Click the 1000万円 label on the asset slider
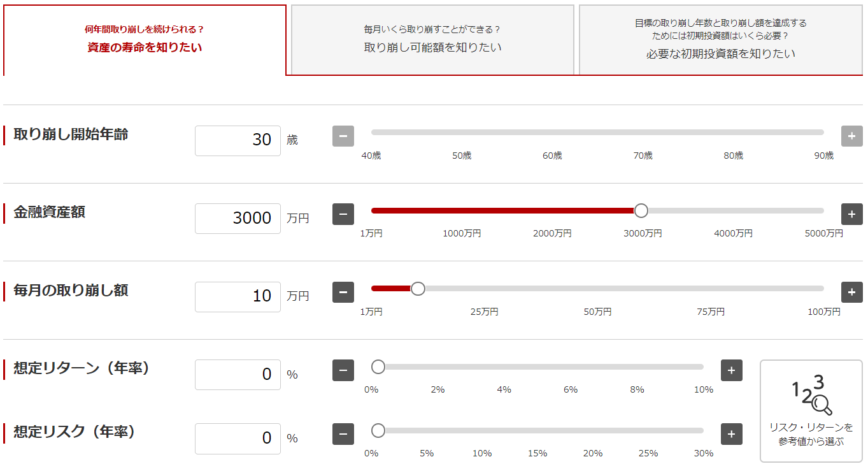The image size is (868, 464). [x=462, y=234]
